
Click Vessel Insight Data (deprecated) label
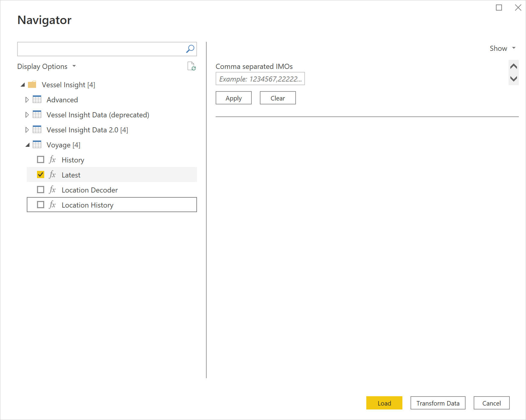click(98, 115)
